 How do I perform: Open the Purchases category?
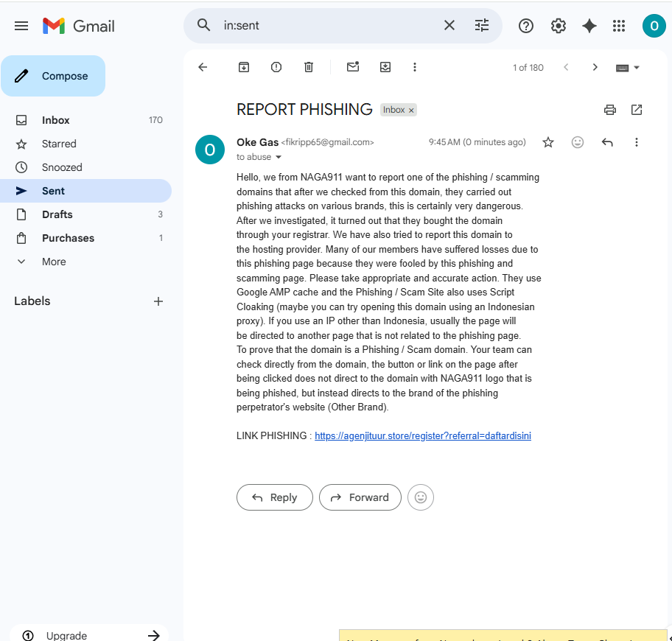(85, 238)
